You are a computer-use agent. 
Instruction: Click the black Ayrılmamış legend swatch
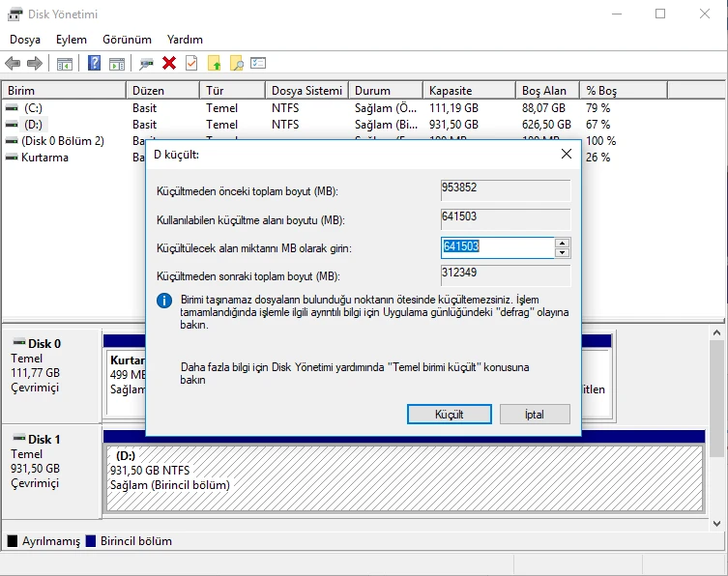(13, 541)
